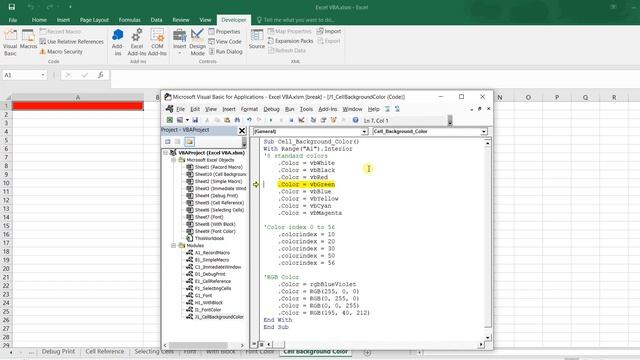Collapse the Modules folder

pyautogui.click(x=173, y=246)
